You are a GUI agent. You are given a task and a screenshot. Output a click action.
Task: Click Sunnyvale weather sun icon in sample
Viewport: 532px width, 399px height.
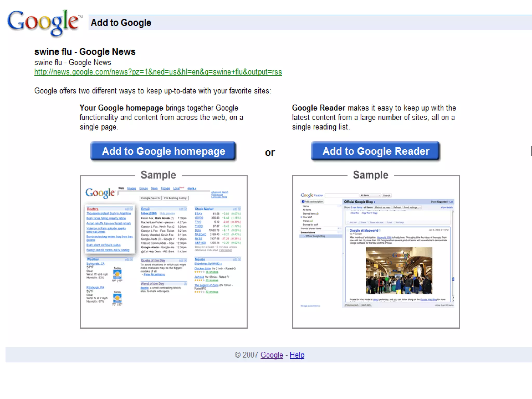click(x=117, y=274)
